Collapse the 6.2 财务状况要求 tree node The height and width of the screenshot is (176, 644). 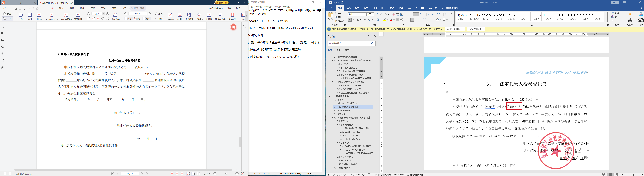pos(335,125)
